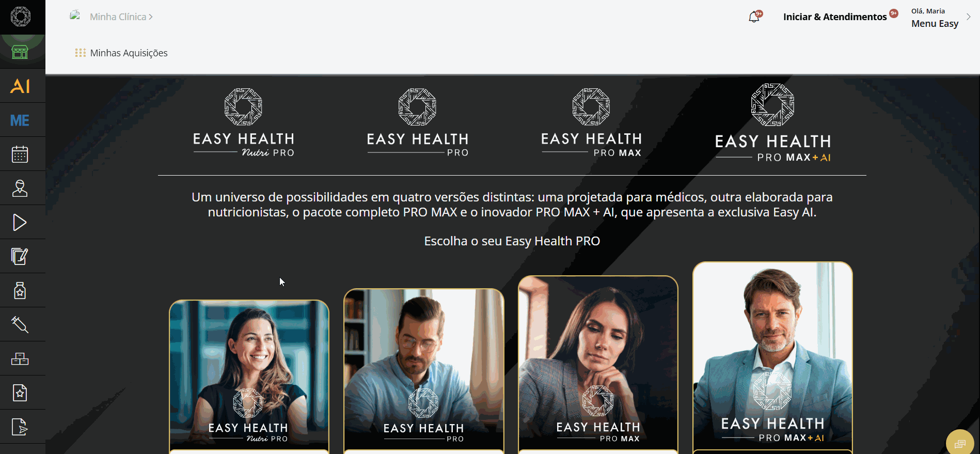This screenshot has height=454, width=980.
Task: Open the AI sidebar icon
Action: pos(20,86)
